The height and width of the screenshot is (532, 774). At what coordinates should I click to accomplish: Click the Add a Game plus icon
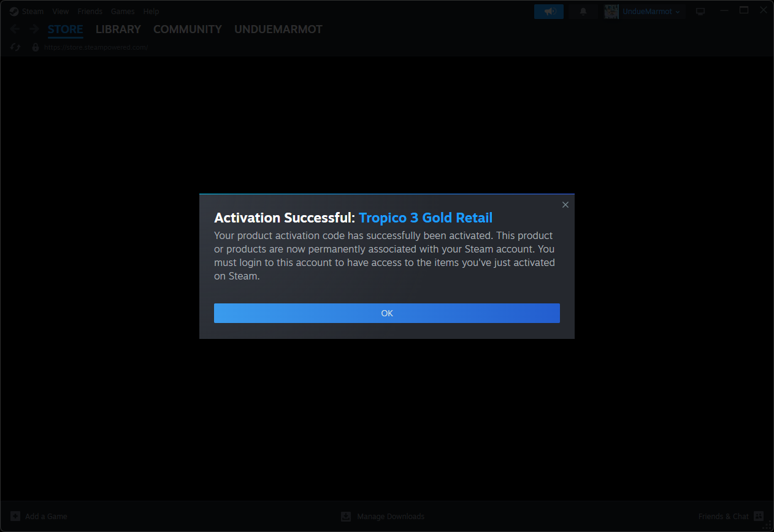[x=15, y=516]
